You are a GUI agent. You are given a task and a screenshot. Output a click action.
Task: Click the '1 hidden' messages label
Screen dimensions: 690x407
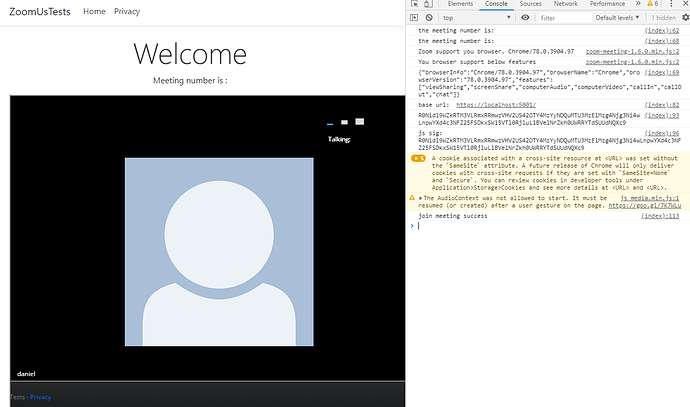coord(664,18)
